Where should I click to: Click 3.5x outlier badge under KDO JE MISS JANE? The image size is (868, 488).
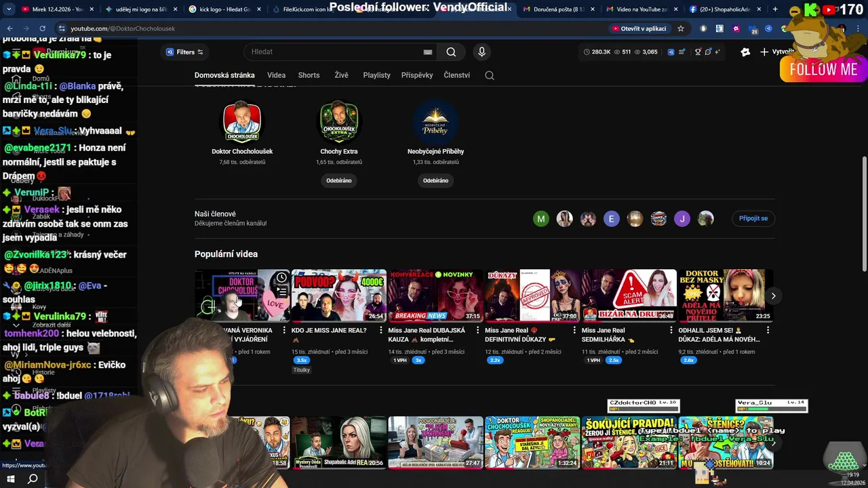point(301,361)
